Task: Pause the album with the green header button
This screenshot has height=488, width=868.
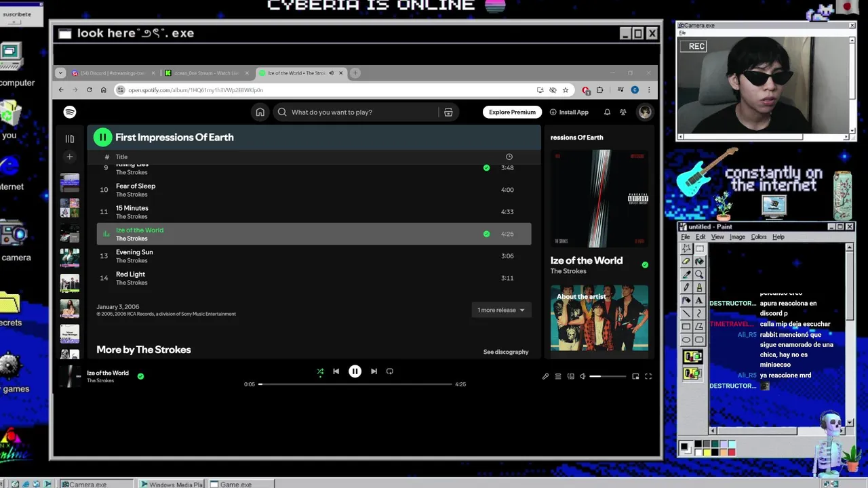Action: pyautogui.click(x=102, y=137)
